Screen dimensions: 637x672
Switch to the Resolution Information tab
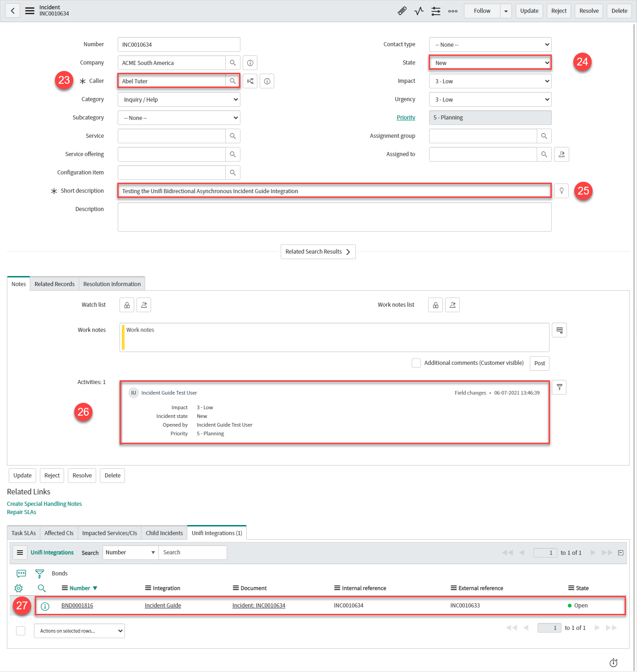click(x=112, y=284)
